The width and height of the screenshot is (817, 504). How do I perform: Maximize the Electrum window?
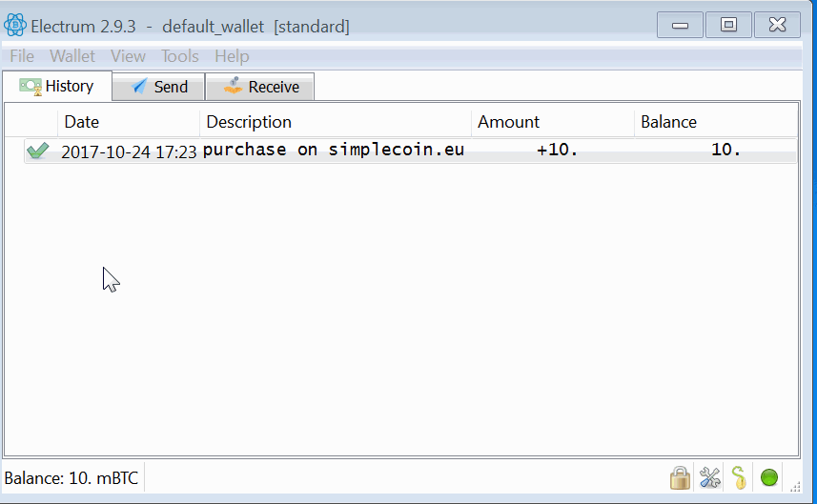point(728,26)
